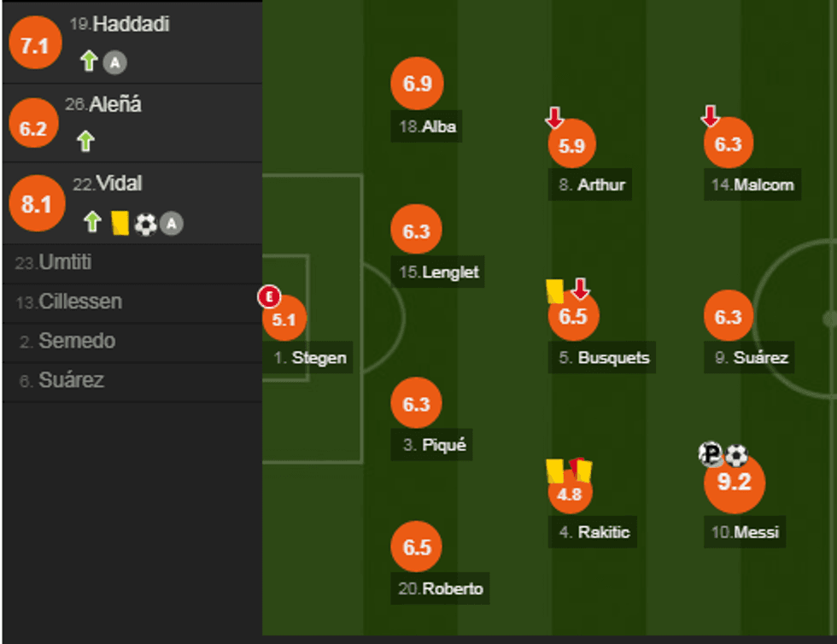Viewport: 837px width, 644px height.
Task: Click the green arrow next to Aleñá
Action: (x=85, y=141)
